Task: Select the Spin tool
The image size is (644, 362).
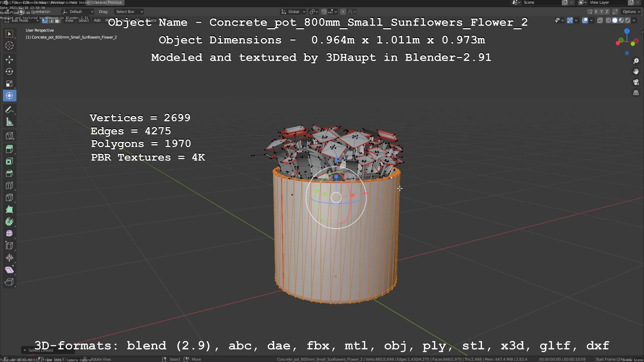Action: [x=9, y=221]
